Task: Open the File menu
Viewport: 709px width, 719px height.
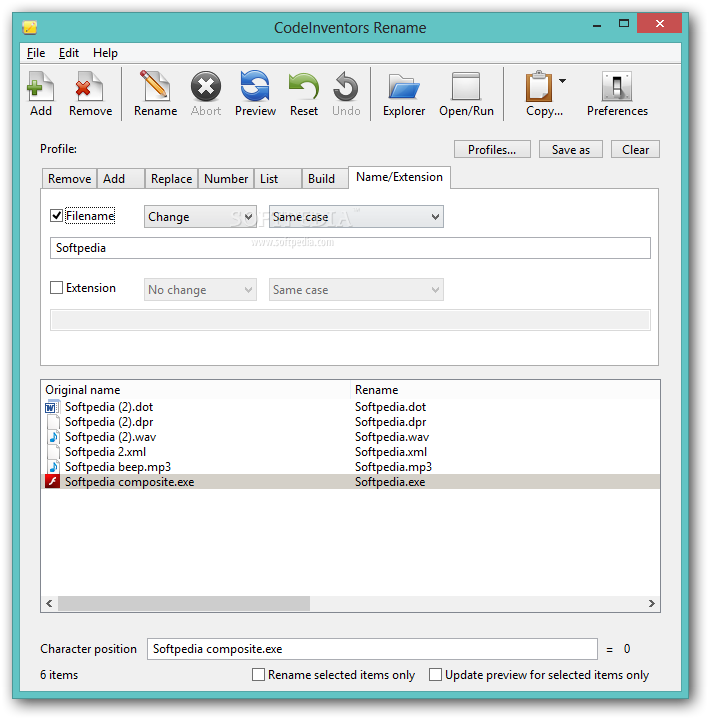Action: 36,53
